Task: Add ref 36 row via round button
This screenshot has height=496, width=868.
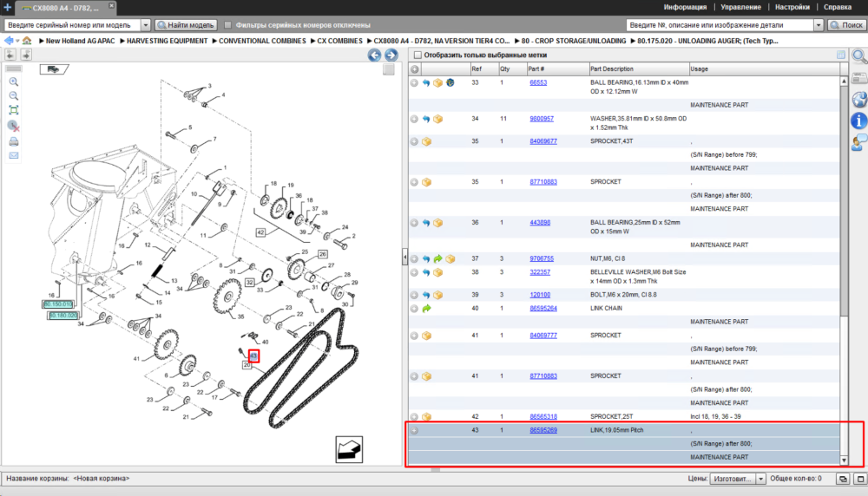Action: (x=414, y=223)
